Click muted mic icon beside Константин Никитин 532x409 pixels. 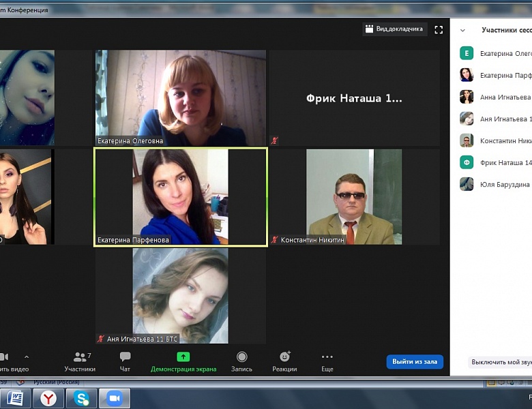point(274,240)
